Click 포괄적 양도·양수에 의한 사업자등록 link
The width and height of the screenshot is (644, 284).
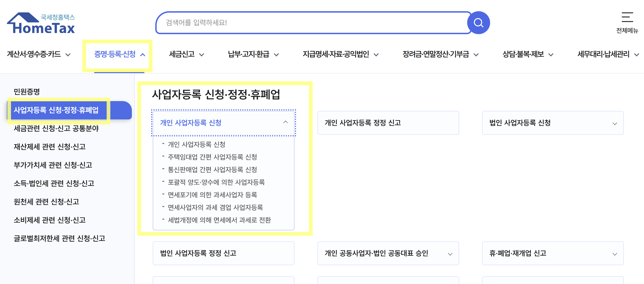pos(216,182)
